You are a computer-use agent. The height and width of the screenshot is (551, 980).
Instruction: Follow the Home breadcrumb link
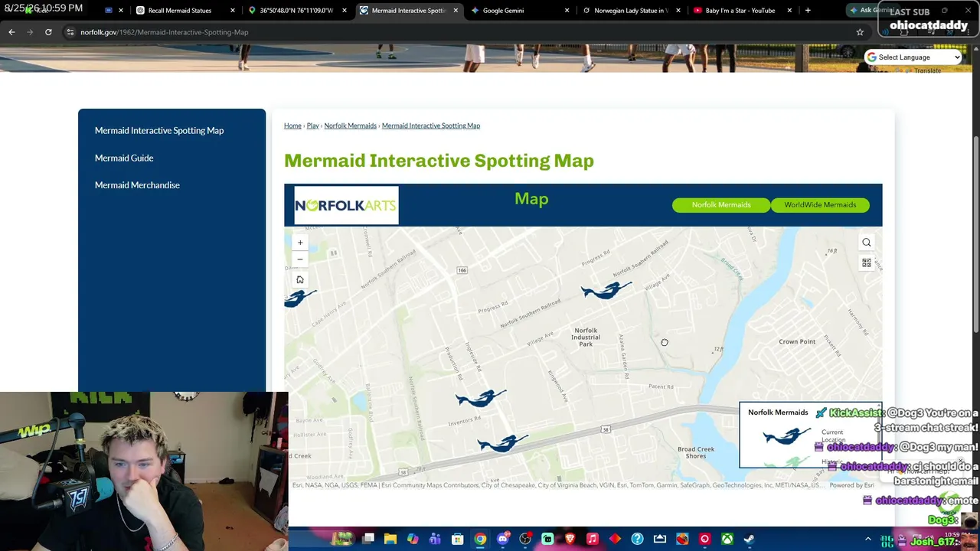click(292, 126)
